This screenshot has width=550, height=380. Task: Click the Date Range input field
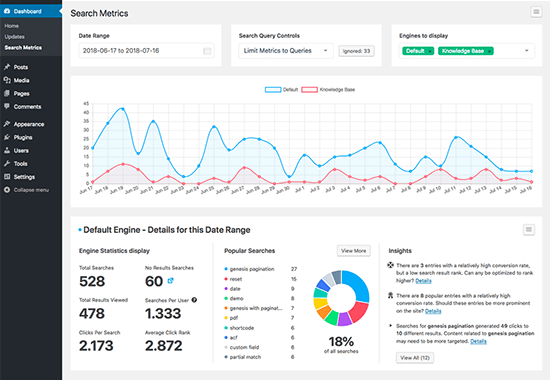(x=146, y=51)
